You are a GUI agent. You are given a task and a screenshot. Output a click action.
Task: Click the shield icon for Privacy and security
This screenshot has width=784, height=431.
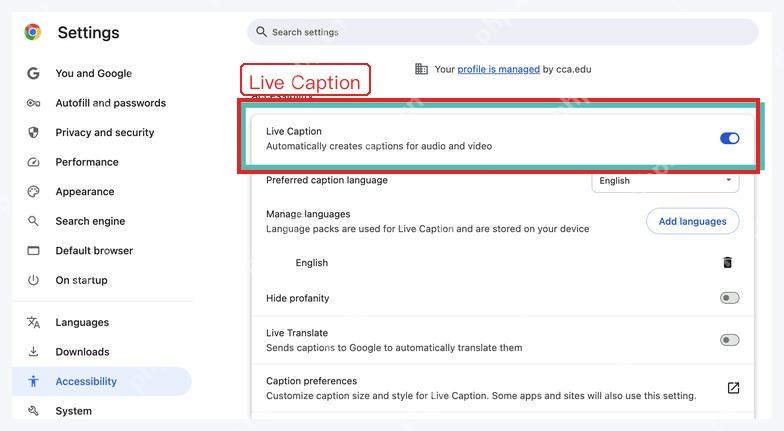pyautogui.click(x=33, y=132)
